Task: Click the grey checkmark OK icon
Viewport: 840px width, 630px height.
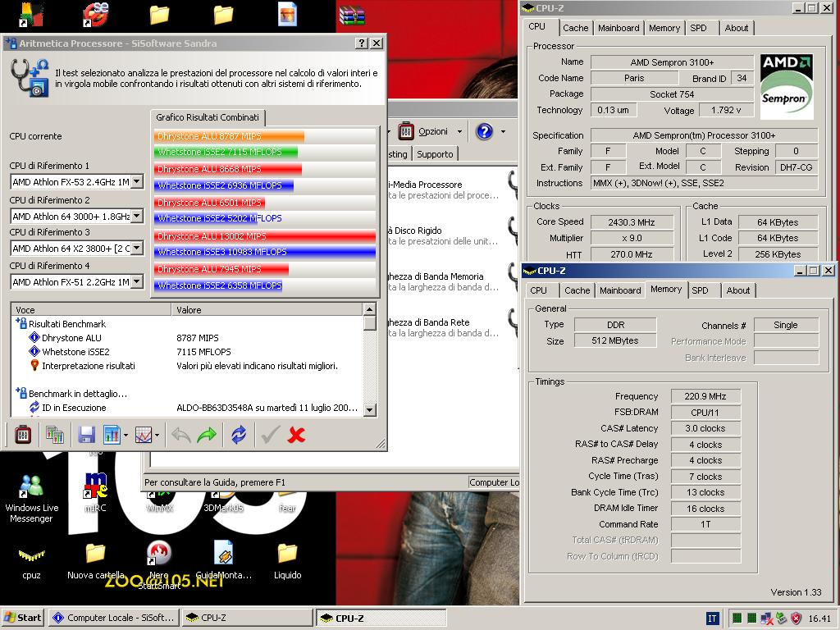Action: click(271, 435)
